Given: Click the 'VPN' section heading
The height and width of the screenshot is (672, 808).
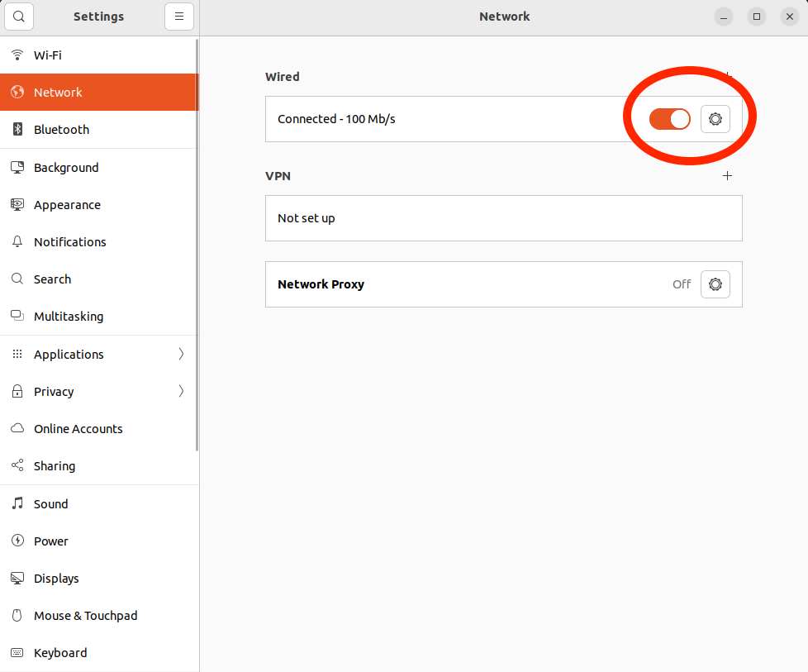Looking at the screenshot, I should (x=278, y=176).
